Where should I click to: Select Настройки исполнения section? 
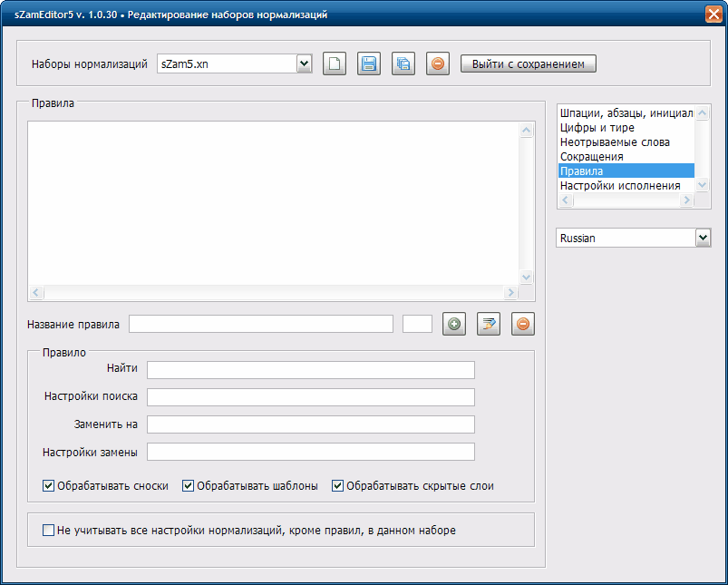626,185
